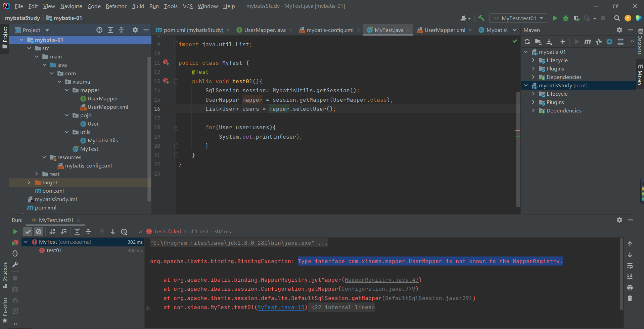Collapse the mapper package in tree
Image resolution: width=644 pixels, height=329 pixels.
[67, 90]
